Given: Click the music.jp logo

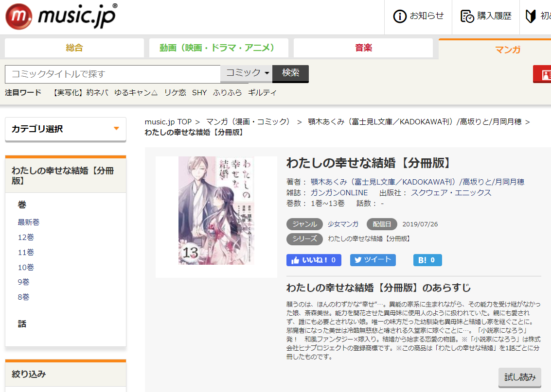Looking at the screenshot, I should click(x=61, y=17).
